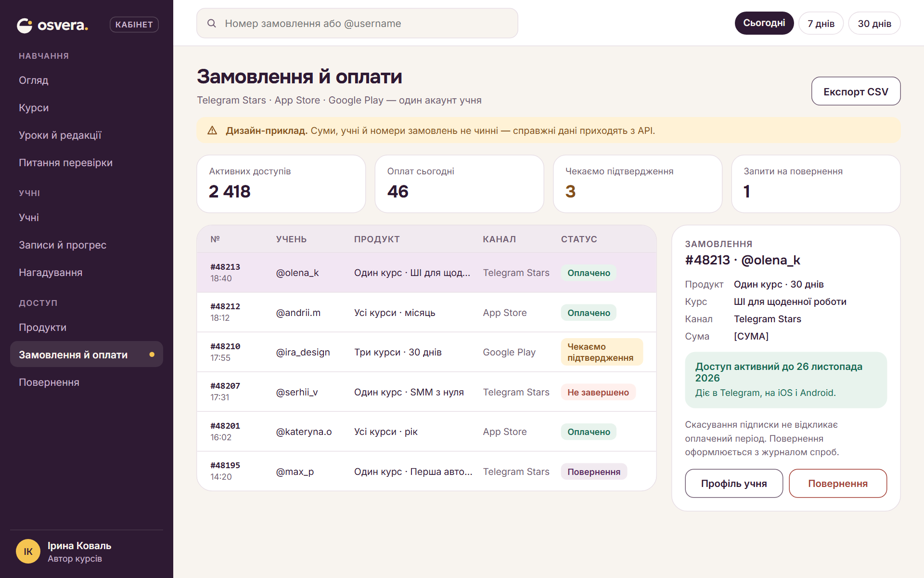This screenshot has height=578, width=924.
Task: Open Профіль учня button
Action: tap(734, 483)
